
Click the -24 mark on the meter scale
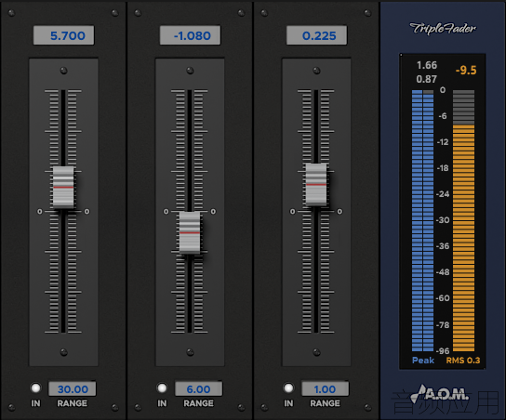tap(443, 194)
